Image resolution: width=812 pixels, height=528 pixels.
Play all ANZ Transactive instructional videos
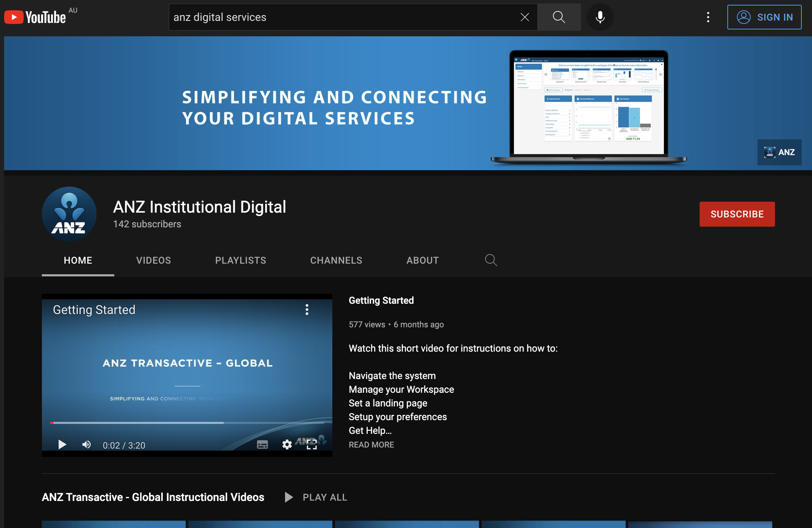click(x=316, y=497)
